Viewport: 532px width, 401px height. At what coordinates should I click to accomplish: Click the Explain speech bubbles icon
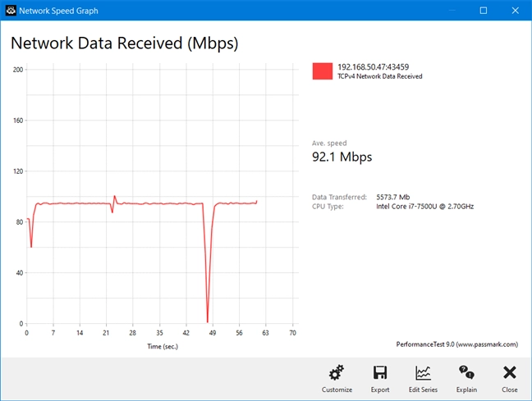pyautogui.click(x=466, y=372)
